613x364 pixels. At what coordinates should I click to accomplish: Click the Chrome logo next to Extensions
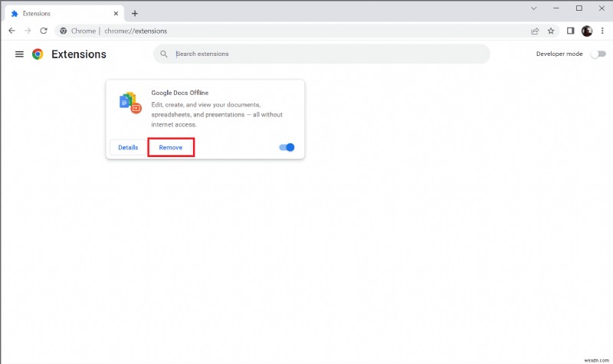pos(38,54)
